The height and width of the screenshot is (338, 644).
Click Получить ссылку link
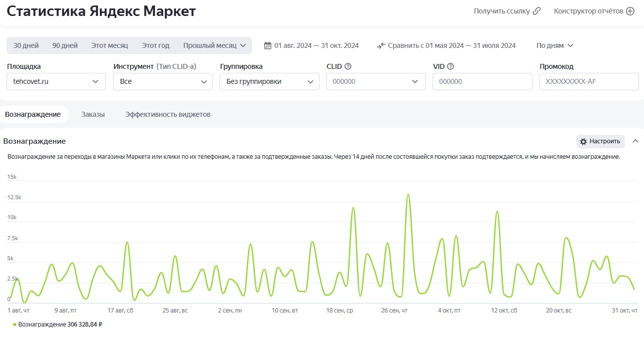507,11
